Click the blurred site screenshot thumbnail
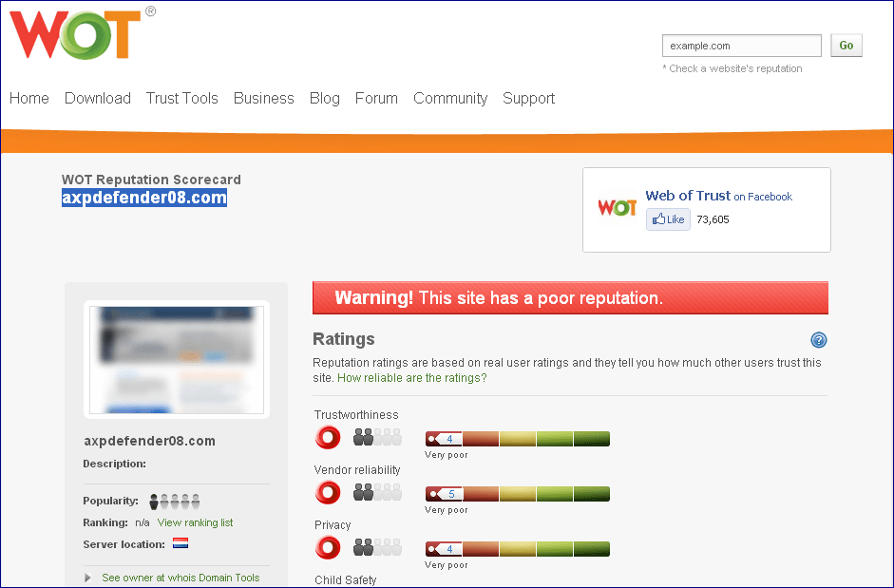Viewport: 894px width, 588px height. [x=177, y=360]
